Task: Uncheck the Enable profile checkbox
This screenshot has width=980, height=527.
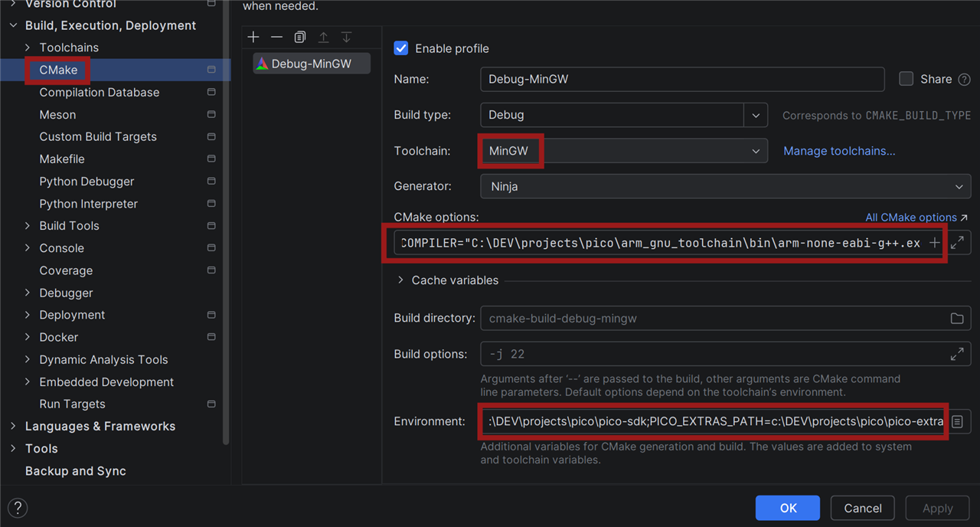Action: coord(401,48)
